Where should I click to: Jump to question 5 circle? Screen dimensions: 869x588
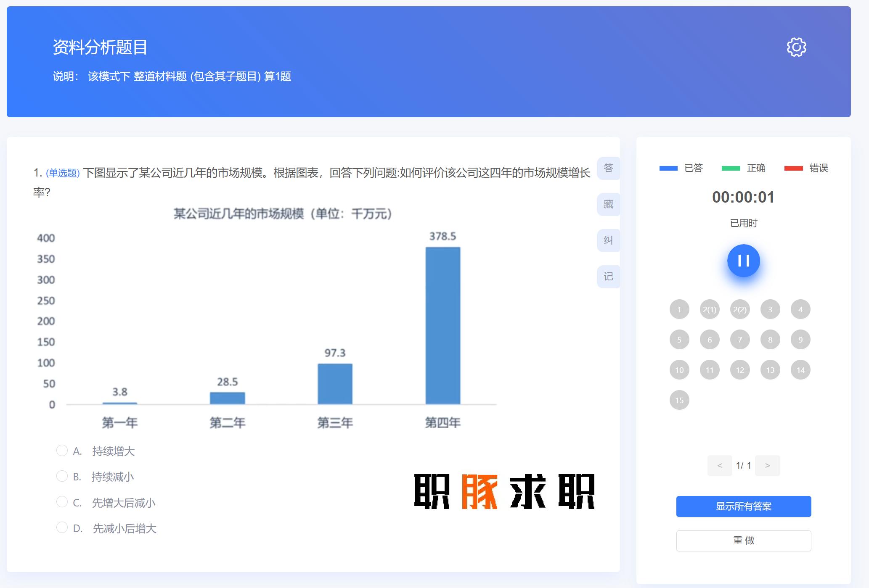[679, 340]
